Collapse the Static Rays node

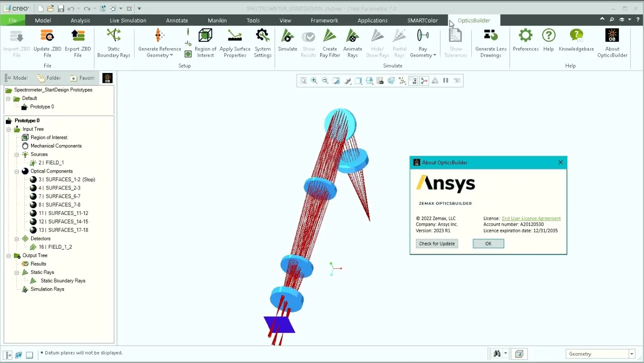pos(17,272)
